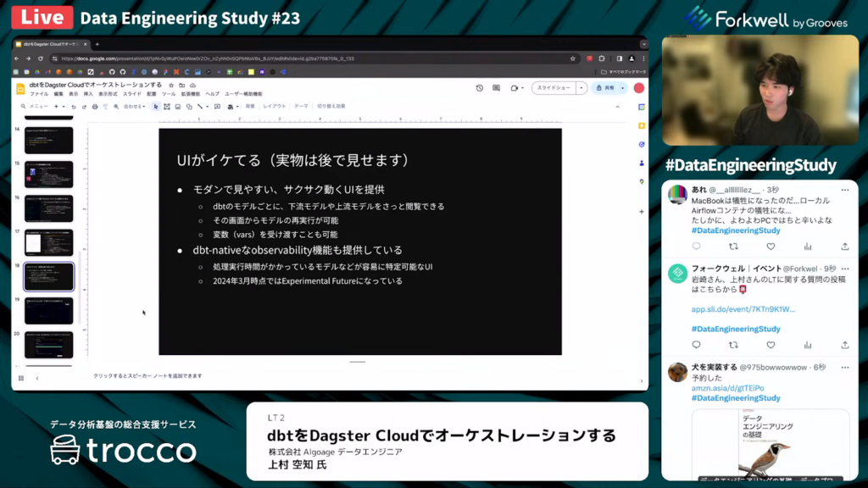Expand the スライドショー dropdown arrow
868x488 pixels.
[x=581, y=88]
